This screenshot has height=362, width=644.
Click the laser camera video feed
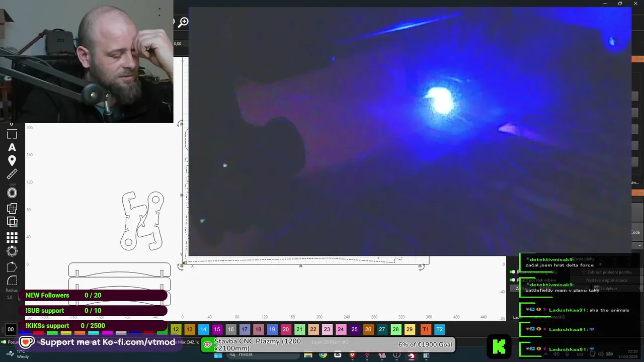tap(410, 131)
